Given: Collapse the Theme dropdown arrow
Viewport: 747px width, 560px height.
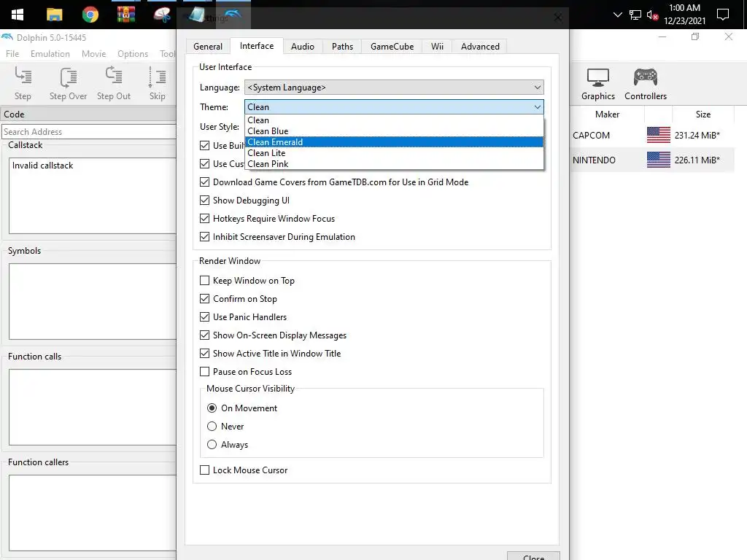Looking at the screenshot, I should [x=538, y=107].
